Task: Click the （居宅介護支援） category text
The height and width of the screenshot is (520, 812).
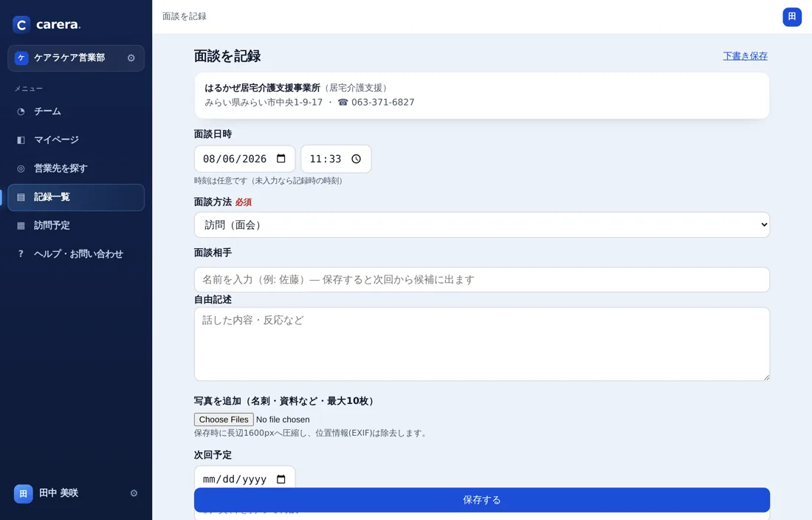Action: [x=357, y=88]
